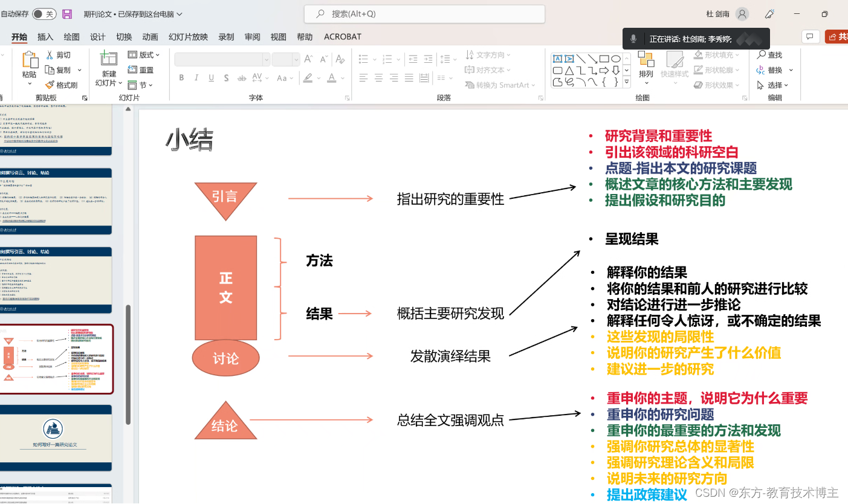This screenshot has height=504, width=848.
Task: Click the decrease font size icon
Action: tap(324, 59)
